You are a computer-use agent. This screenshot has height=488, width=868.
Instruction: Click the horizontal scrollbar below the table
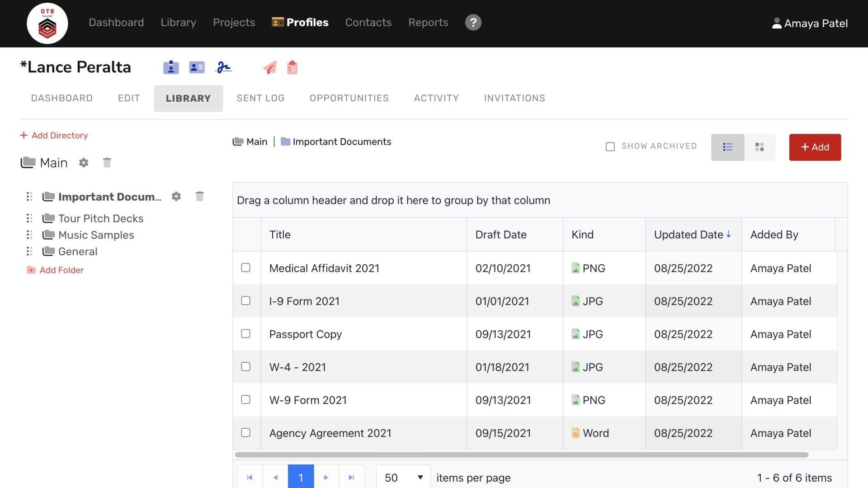coord(521,455)
